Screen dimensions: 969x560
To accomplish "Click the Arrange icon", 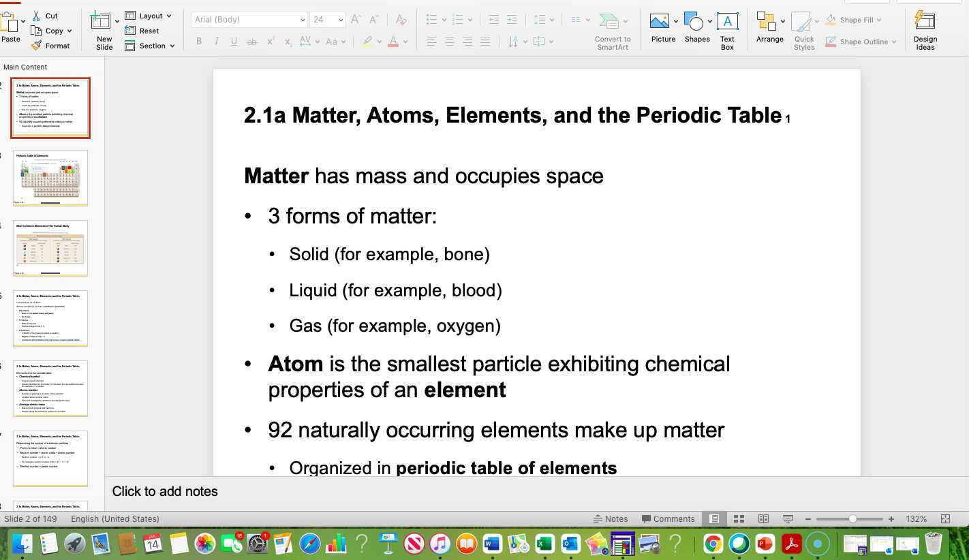I will pos(769,27).
